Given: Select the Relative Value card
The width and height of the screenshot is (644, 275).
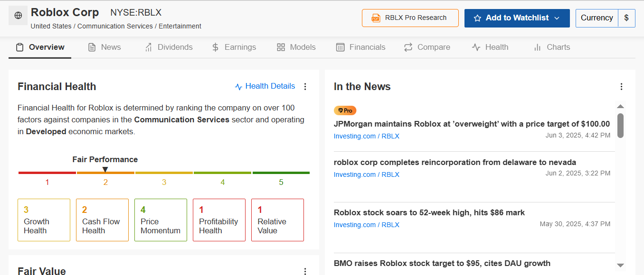Looking at the screenshot, I should click(x=277, y=220).
